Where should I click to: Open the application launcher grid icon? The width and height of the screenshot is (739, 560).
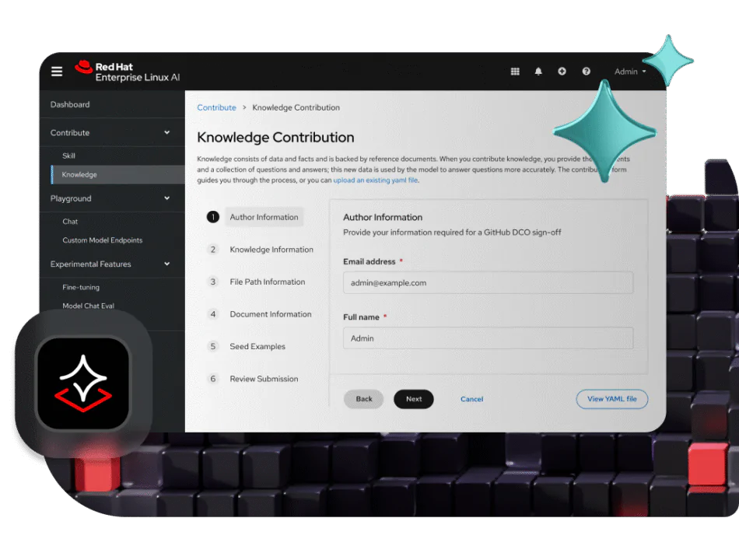tap(515, 72)
